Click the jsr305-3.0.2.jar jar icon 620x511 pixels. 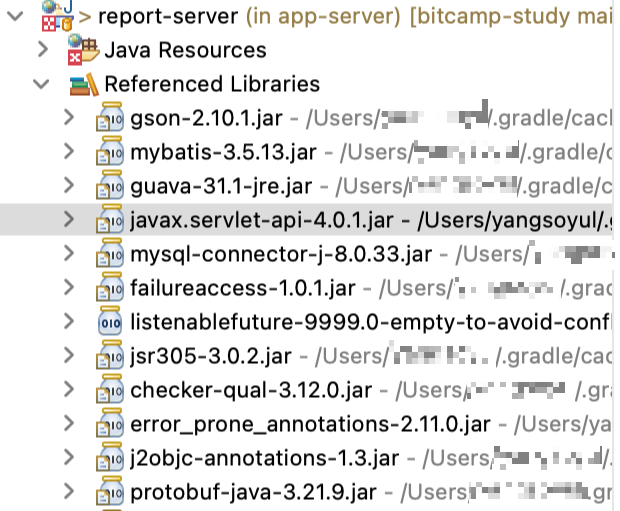point(110,355)
